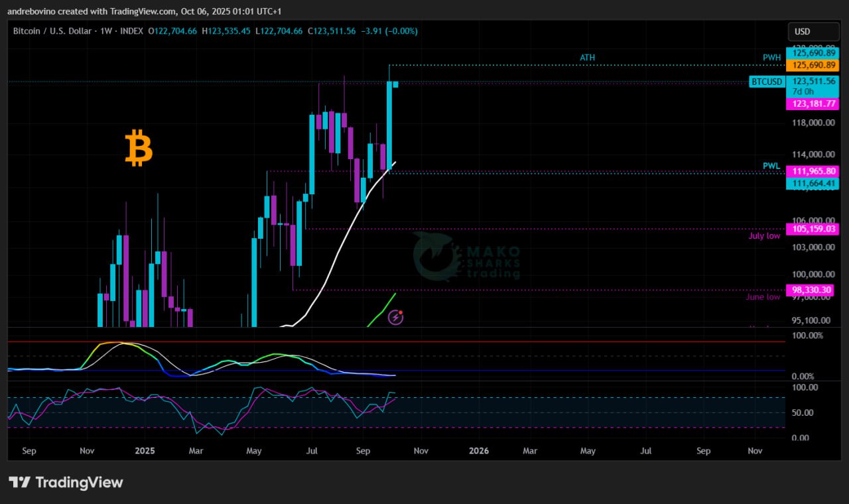Click the latest tall cyan weekly candle
The image size is (849, 504).
pos(389,125)
